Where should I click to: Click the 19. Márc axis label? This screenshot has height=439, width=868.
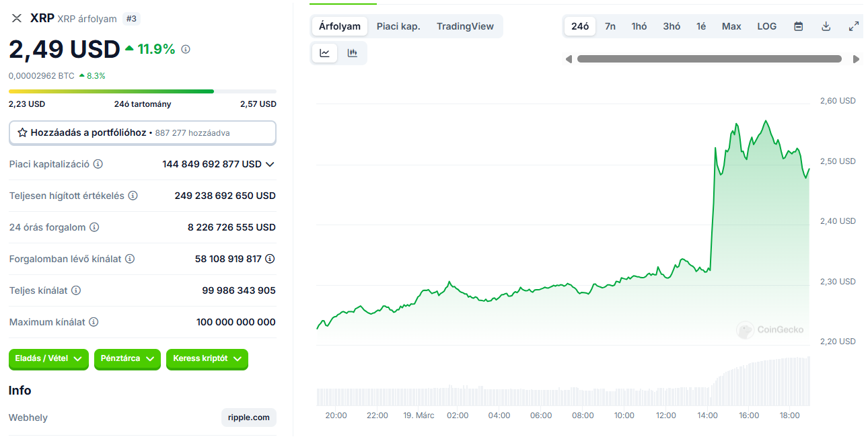click(419, 415)
